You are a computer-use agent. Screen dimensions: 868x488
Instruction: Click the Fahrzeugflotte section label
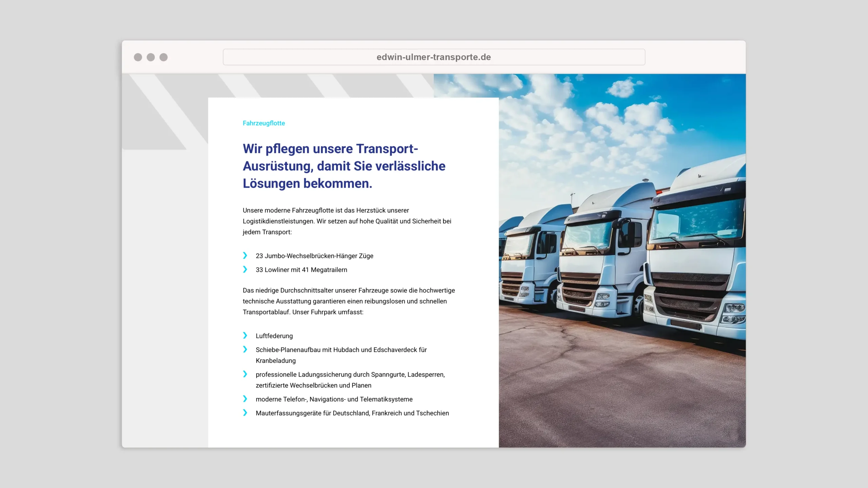[x=264, y=123]
